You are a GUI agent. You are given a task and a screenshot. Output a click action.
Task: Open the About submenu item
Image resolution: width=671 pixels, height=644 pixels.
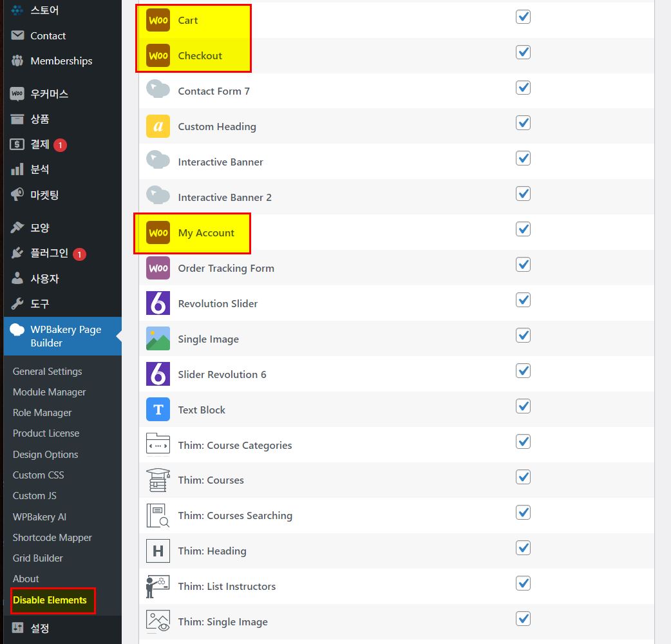click(x=26, y=578)
